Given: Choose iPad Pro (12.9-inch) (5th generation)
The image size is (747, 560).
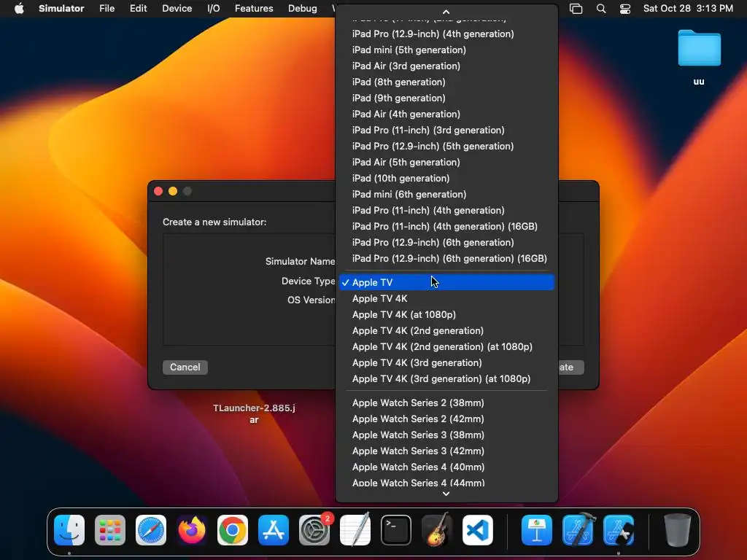Looking at the screenshot, I should point(446,146).
